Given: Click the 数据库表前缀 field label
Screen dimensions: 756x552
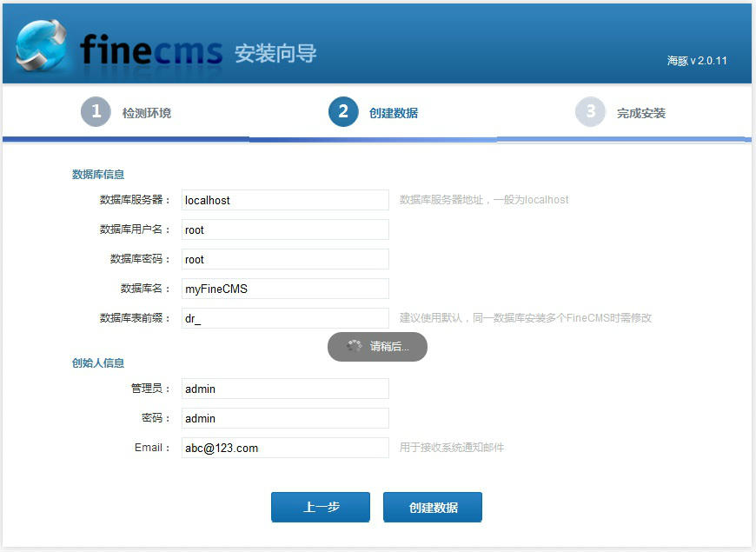Looking at the screenshot, I should tap(135, 317).
